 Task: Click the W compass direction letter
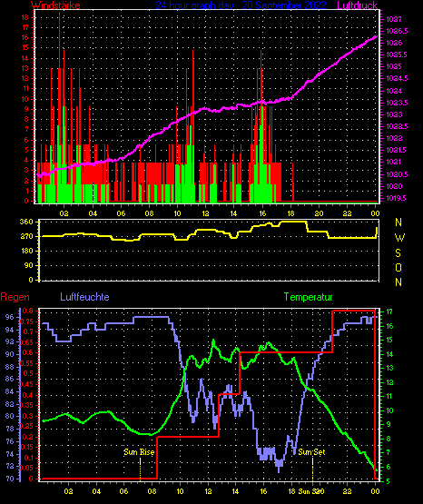coord(399,238)
